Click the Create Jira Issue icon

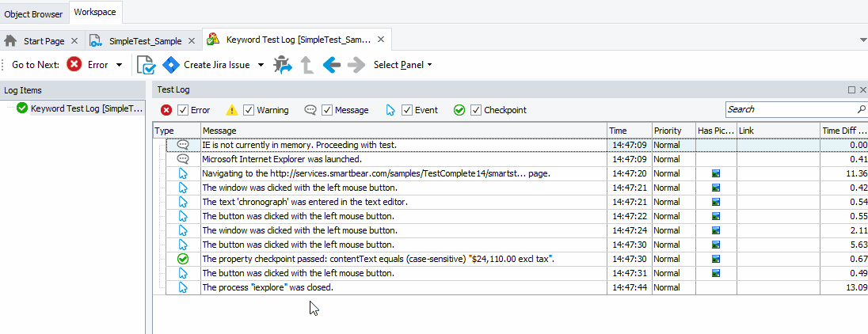click(171, 65)
